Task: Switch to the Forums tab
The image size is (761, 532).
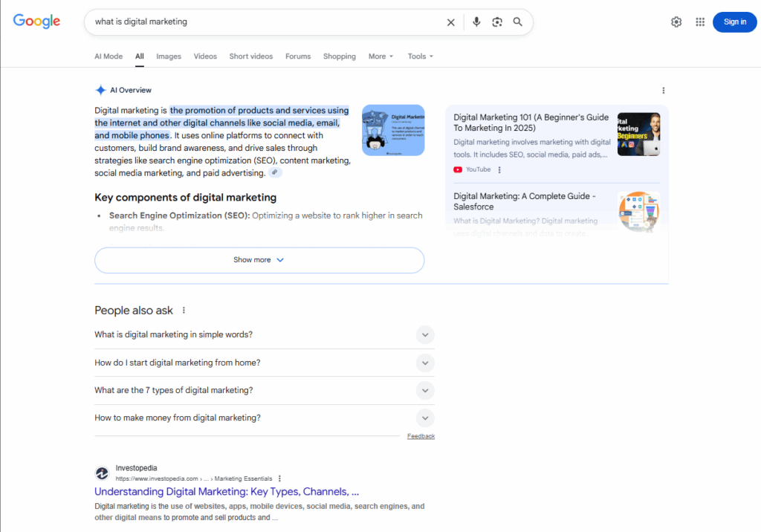Action: point(297,56)
